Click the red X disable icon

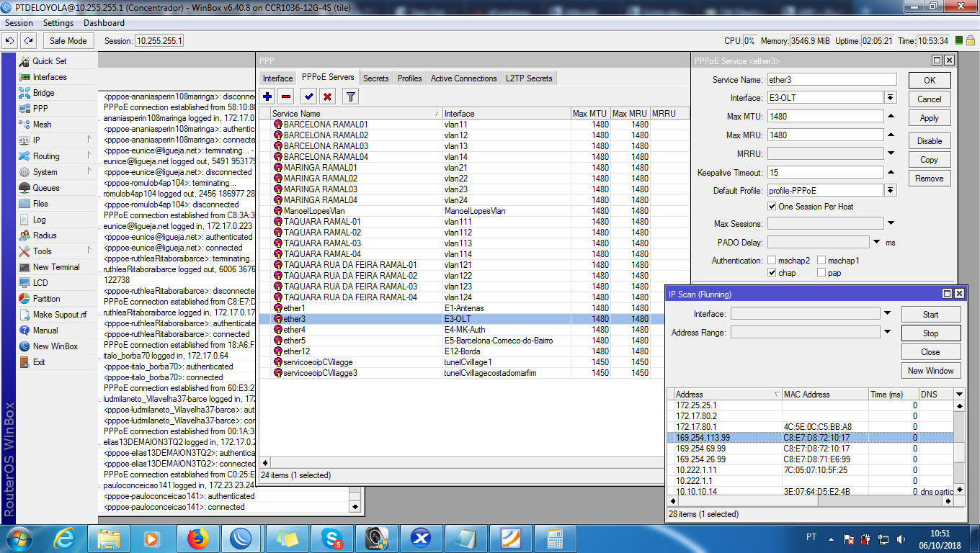pos(327,96)
